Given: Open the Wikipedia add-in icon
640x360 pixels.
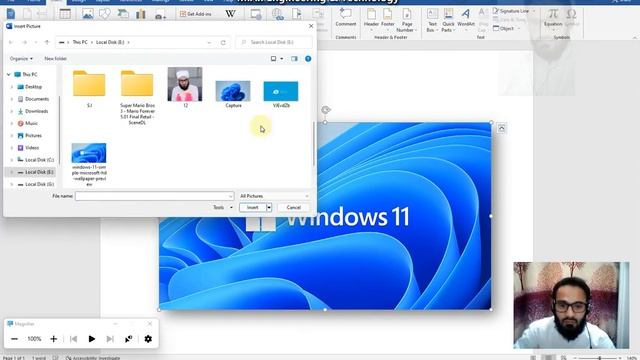Looking at the screenshot, I should (230, 14).
